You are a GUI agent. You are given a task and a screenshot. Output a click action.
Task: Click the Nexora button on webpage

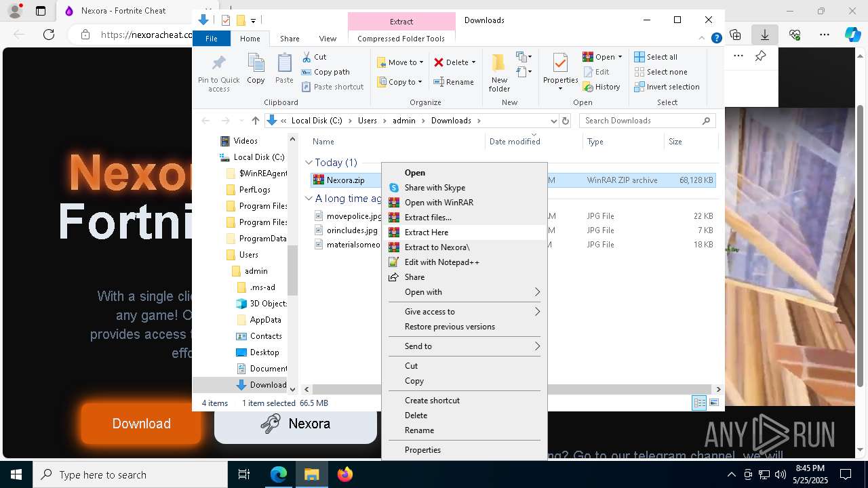pyautogui.click(x=296, y=424)
